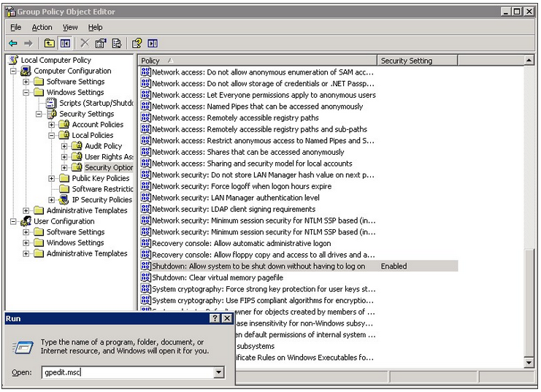Click the Scripts (Startup/Shutdown) icon
The height and width of the screenshot is (392, 541).
click(x=51, y=103)
